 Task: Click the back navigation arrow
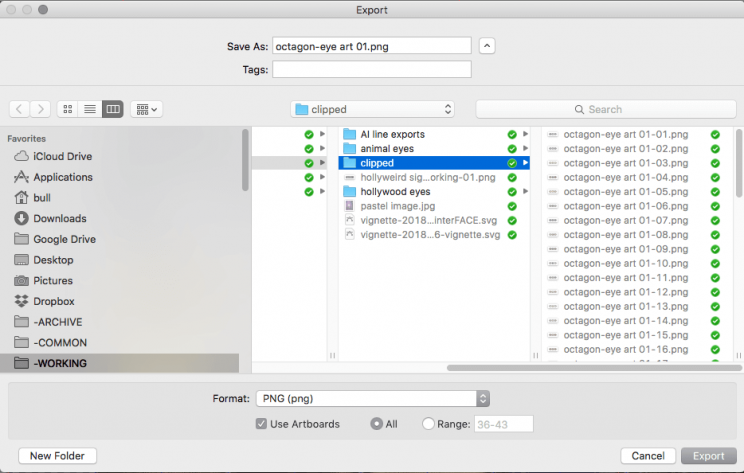click(x=20, y=109)
